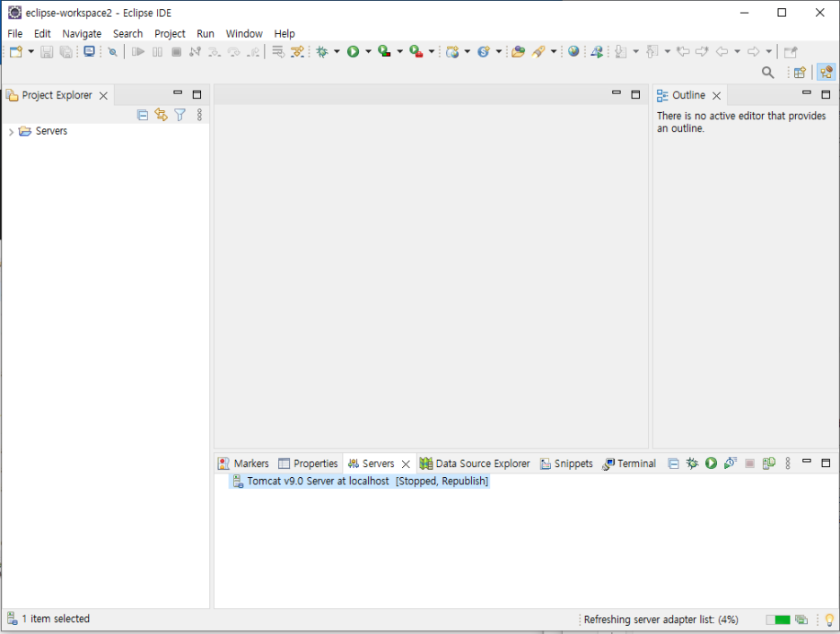Click the Pin Editor icon

(790, 52)
